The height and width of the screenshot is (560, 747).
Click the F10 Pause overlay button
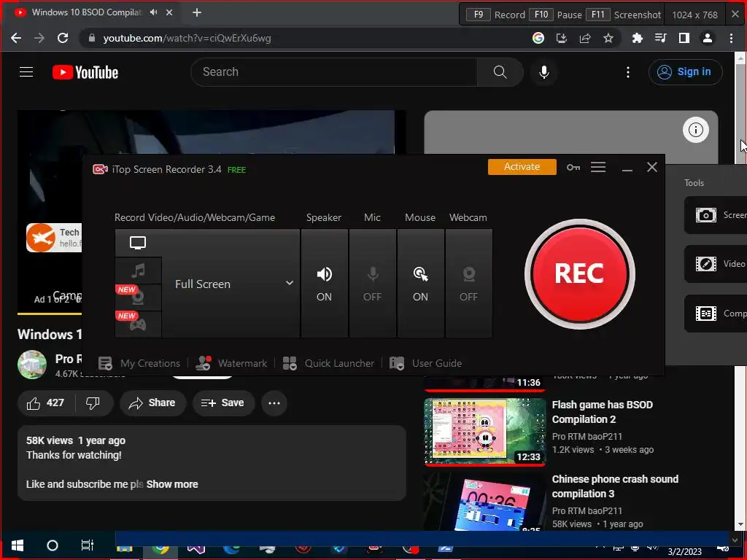point(556,15)
